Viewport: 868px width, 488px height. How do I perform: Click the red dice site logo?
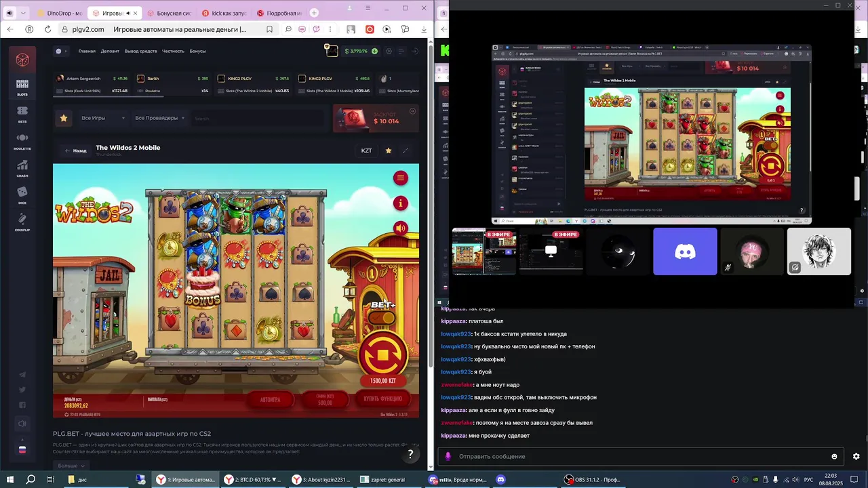(22, 59)
